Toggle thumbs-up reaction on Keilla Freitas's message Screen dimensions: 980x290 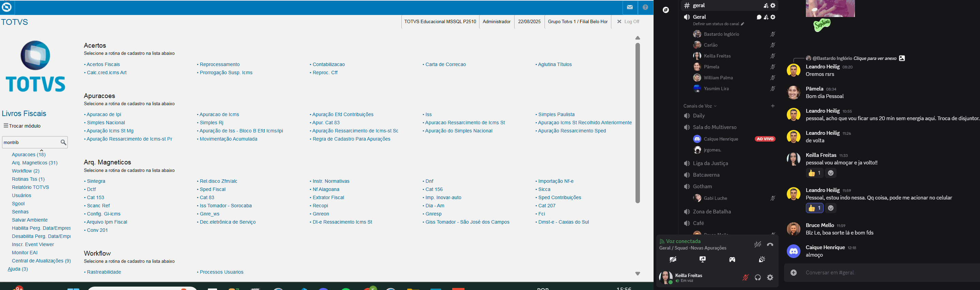coord(814,173)
